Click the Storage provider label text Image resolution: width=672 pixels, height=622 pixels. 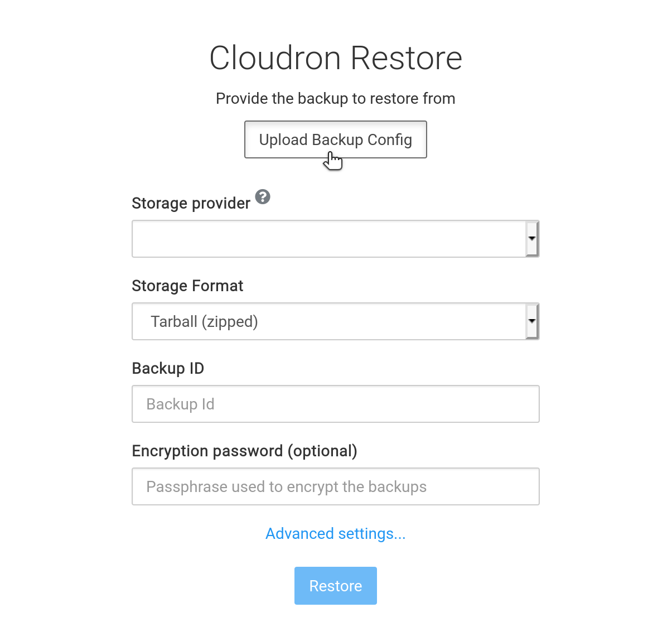tap(191, 203)
